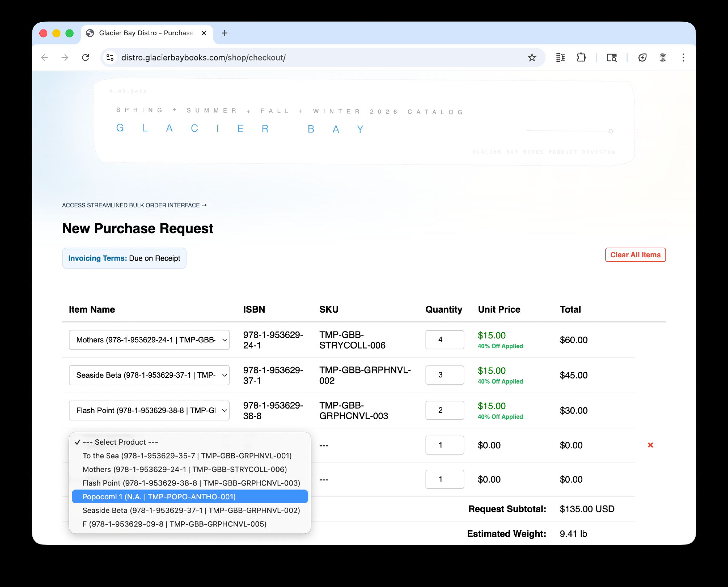
Task: Click the browser back arrow
Action: (x=45, y=57)
